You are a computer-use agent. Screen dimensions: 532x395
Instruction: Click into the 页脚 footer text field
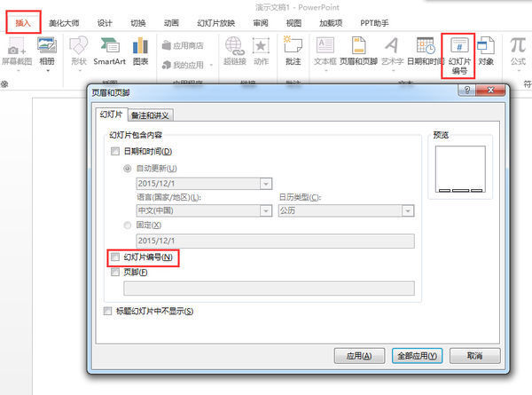(268, 288)
